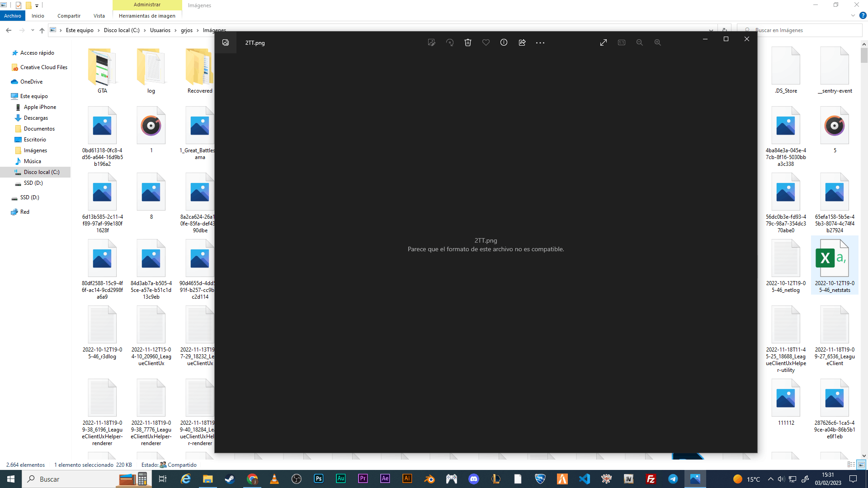Screen dimensions: 868x488
Task: Click the share icon in Photos toolbar
Action: pyautogui.click(x=522, y=42)
